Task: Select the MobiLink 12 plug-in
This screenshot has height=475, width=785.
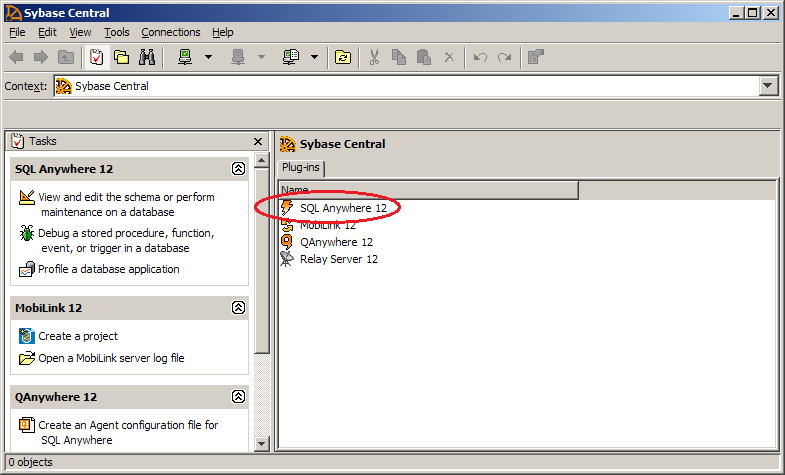Action: point(328,225)
